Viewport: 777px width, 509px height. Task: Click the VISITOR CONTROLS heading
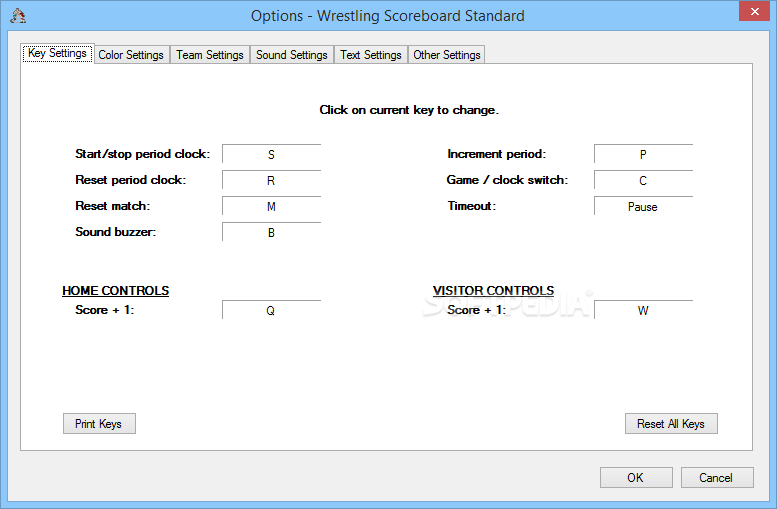point(493,290)
